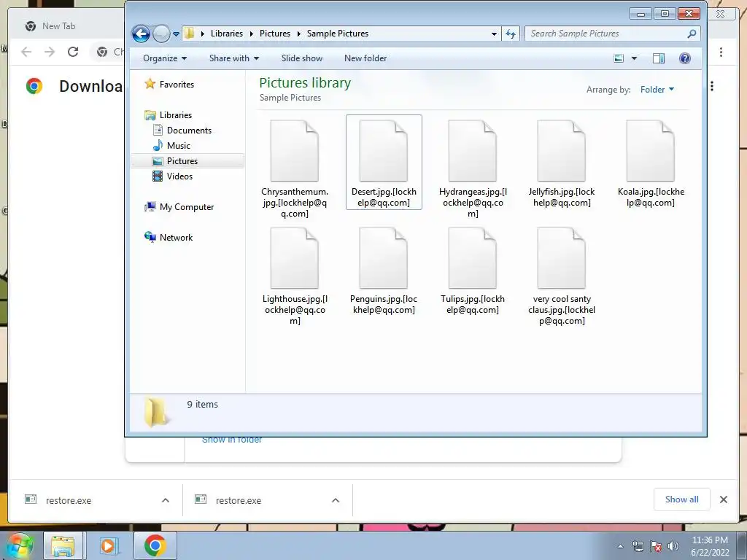Select the Penguins.jpg encrypted file icon
This screenshot has height=560, width=747.
click(x=384, y=257)
